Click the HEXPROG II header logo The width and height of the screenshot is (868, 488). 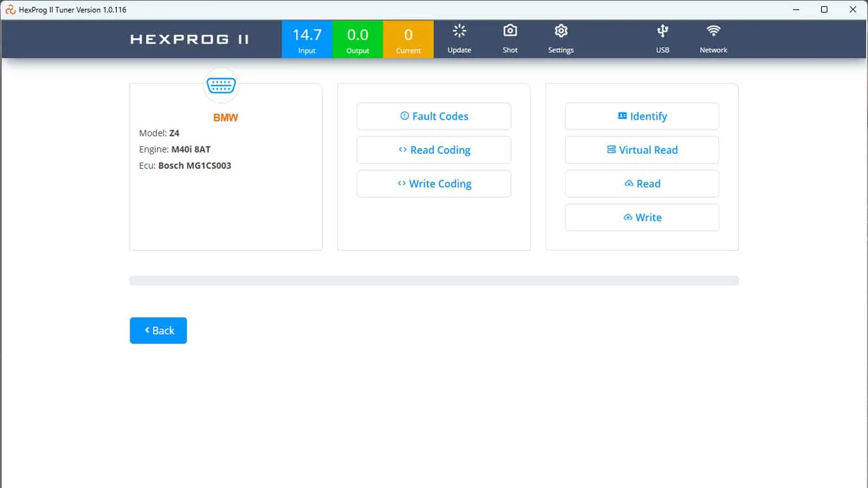pos(189,39)
